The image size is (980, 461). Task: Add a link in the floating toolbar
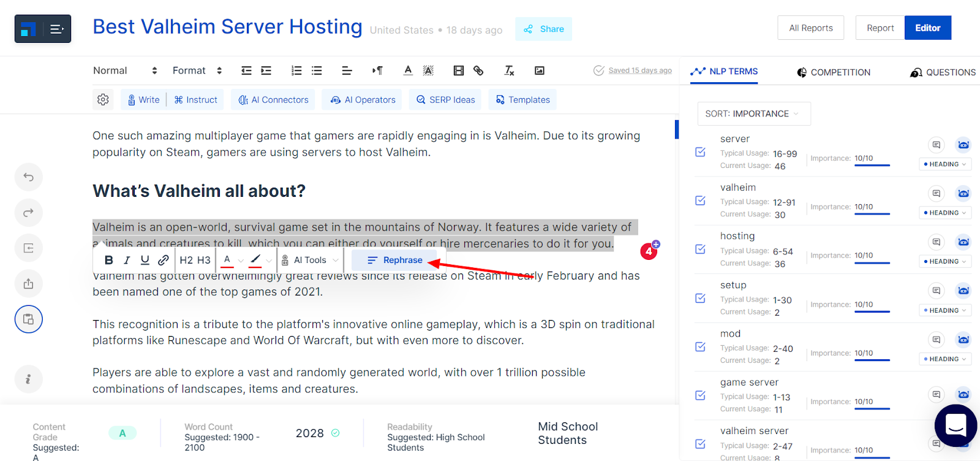[164, 260]
